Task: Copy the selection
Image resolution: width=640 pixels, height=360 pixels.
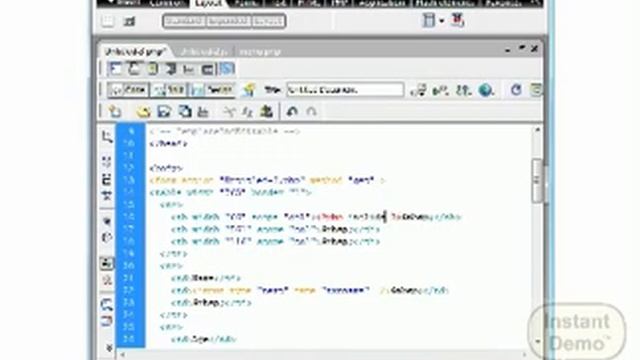Action: [247, 111]
